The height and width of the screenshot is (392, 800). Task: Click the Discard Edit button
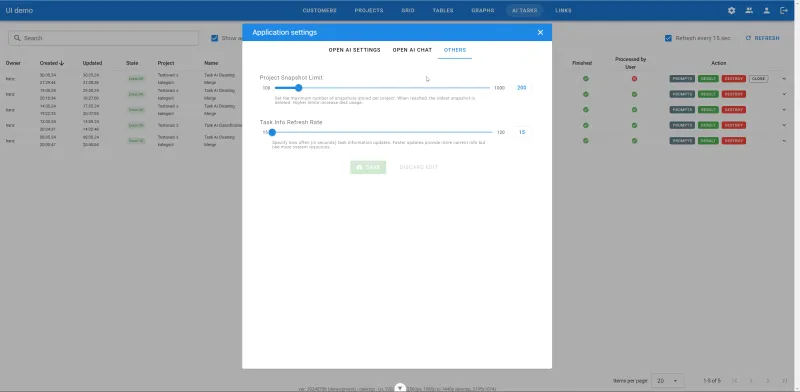[418, 167]
